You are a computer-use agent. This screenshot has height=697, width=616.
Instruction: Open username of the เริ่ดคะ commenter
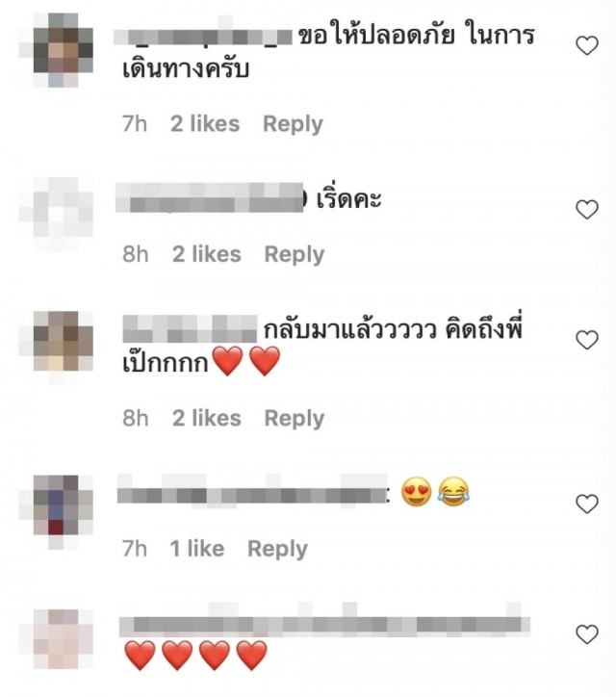210,197
